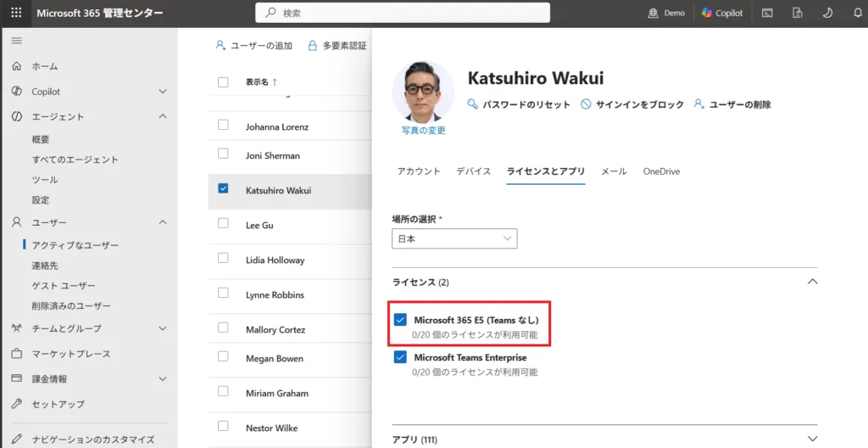Collapse the エージェント navigation section
Screen dimensions: 868x448
tap(163, 116)
